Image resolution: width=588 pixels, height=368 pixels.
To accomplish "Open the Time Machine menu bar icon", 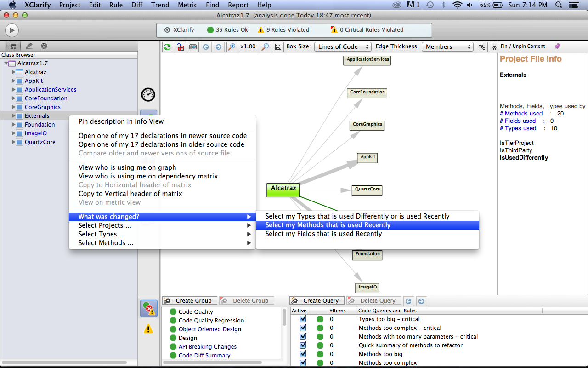I will click(x=430, y=5).
